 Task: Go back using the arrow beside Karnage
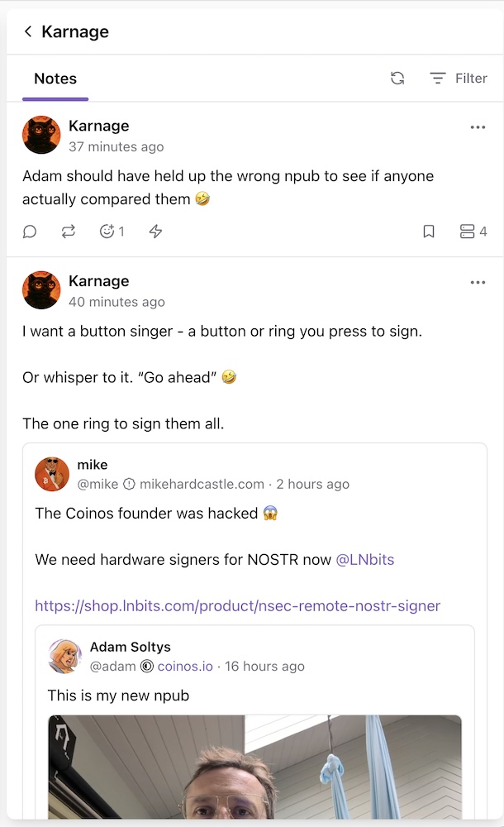(28, 31)
